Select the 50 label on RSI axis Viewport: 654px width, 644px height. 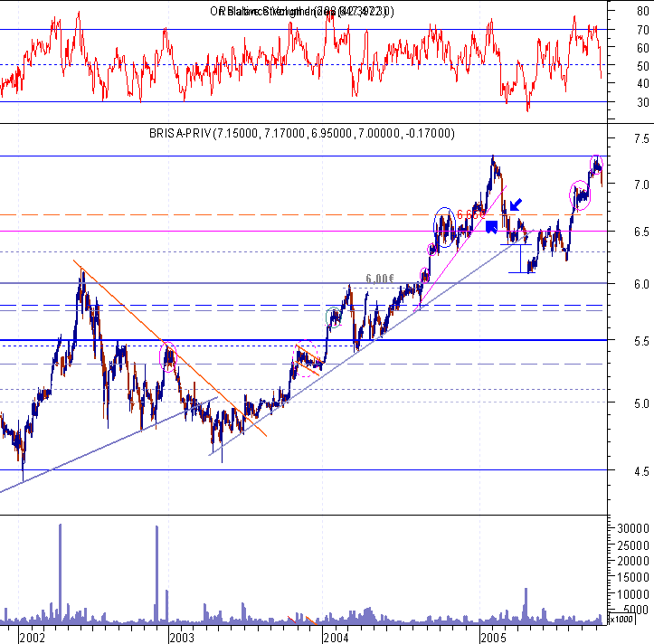(x=643, y=66)
